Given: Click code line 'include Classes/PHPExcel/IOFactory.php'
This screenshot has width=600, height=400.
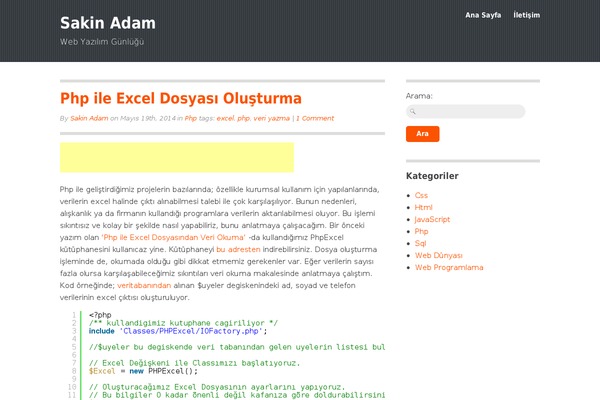Looking at the screenshot, I should point(178,331).
